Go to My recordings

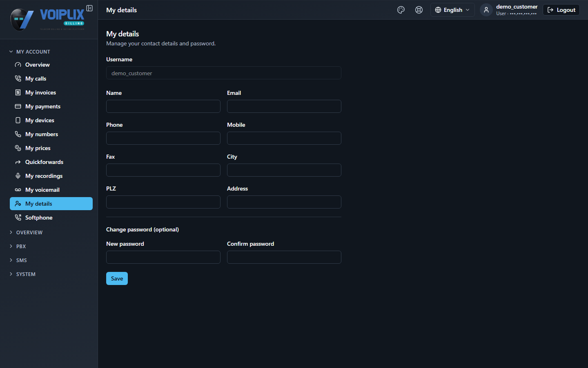click(51, 176)
